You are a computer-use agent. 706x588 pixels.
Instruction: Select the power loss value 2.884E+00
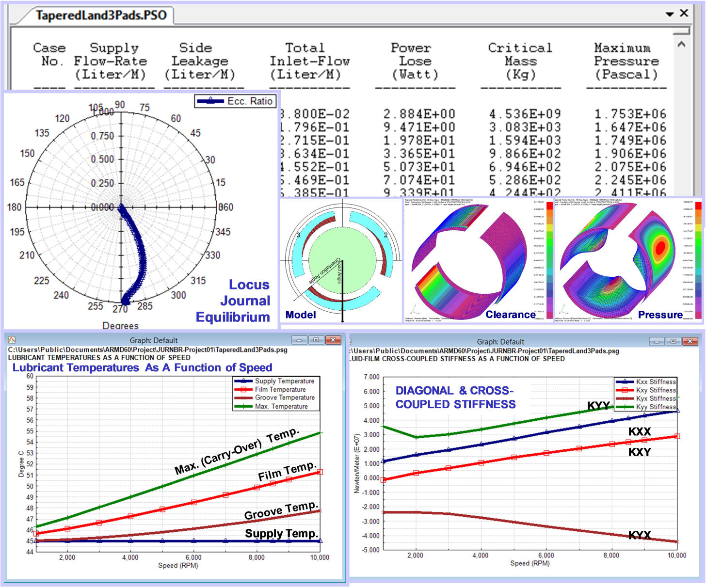[x=419, y=114]
